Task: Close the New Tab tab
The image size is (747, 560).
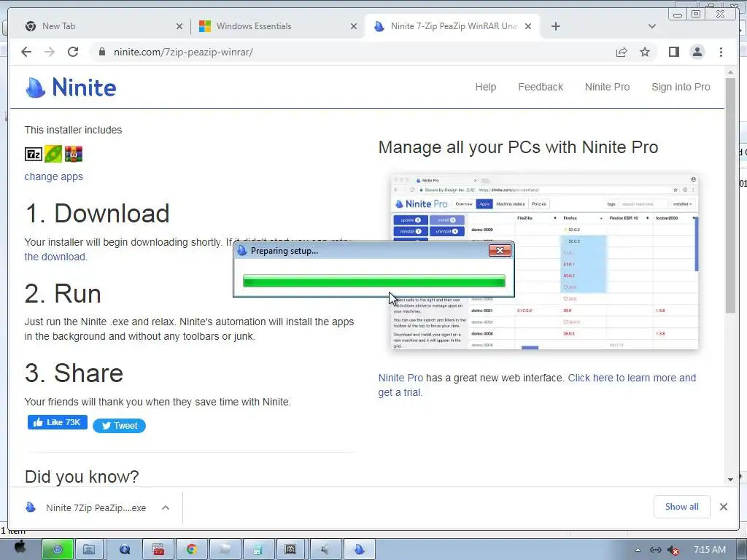Action: tap(179, 27)
